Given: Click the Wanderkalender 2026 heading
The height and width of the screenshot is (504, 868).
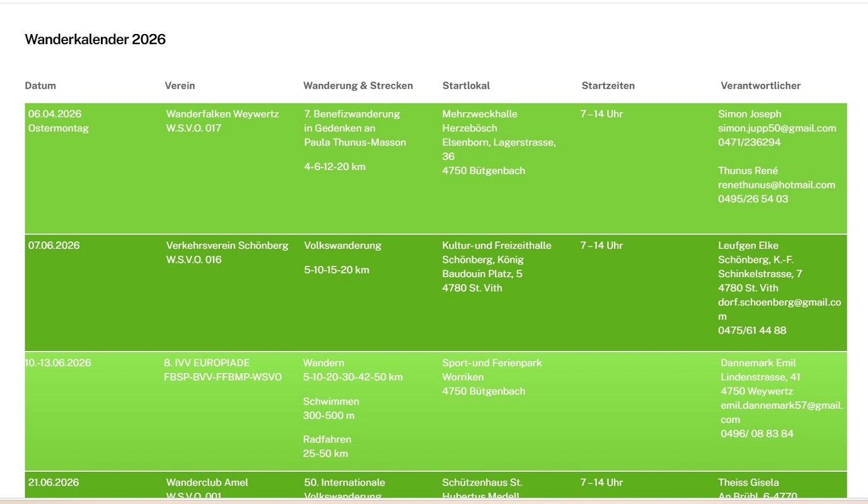Looking at the screenshot, I should coord(95,39).
